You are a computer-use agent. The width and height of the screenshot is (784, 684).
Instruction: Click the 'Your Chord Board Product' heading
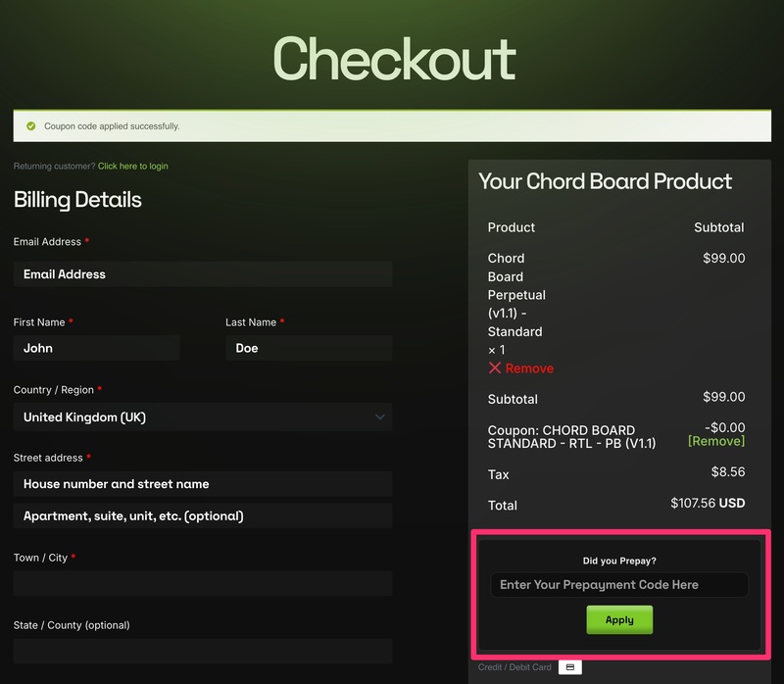pyautogui.click(x=605, y=181)
